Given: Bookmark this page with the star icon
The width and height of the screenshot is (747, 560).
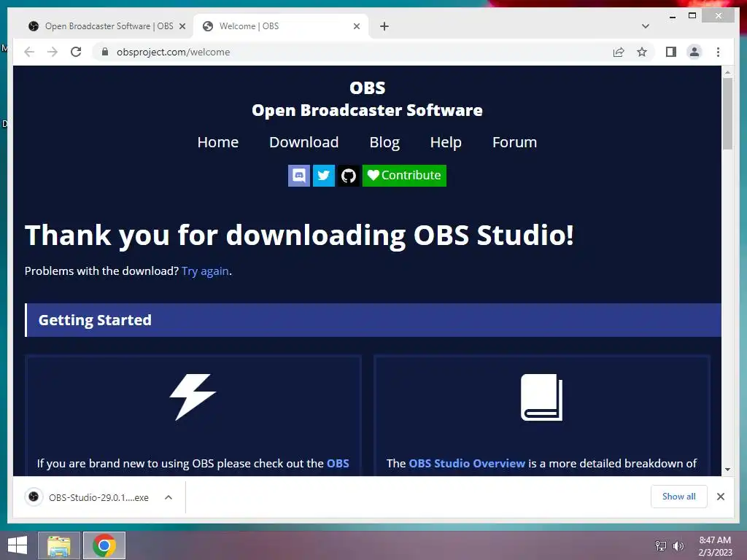Looking at the screenshot, I should [x=642, y=52].
